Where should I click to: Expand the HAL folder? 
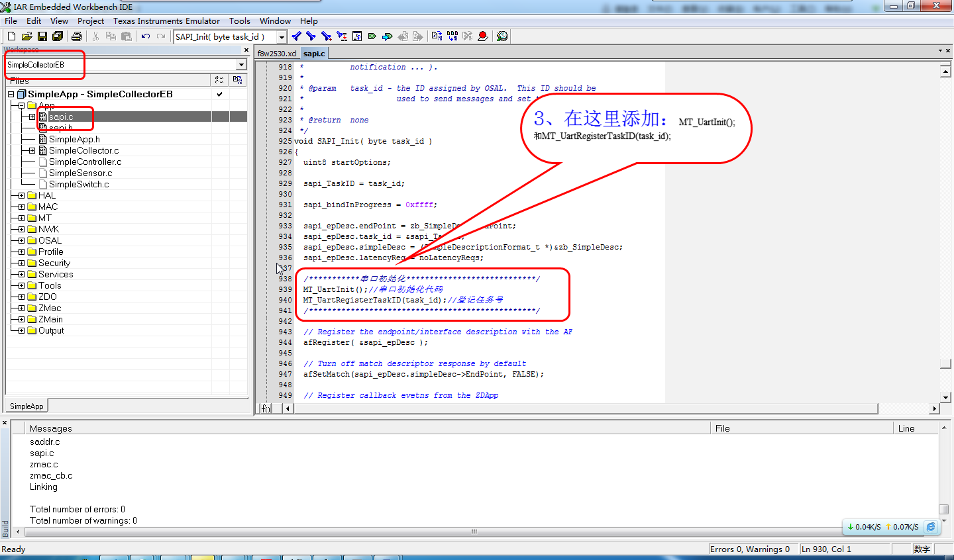[x=21, y=195]
